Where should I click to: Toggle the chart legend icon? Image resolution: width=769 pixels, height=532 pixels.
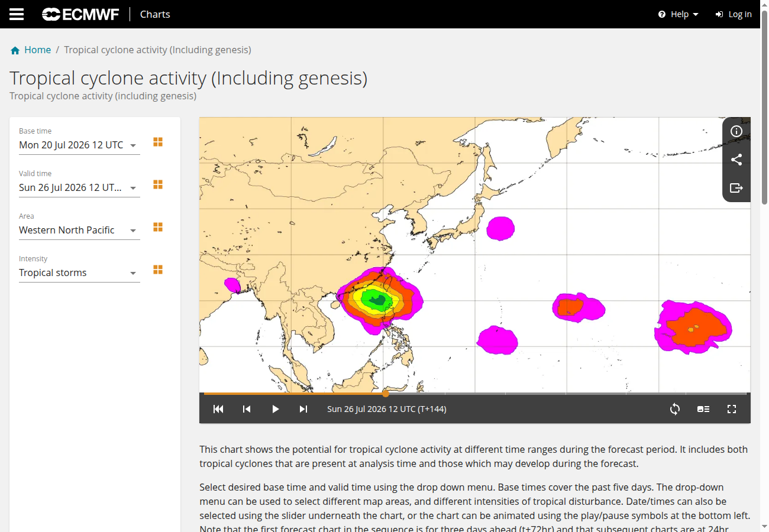(703, 409)
